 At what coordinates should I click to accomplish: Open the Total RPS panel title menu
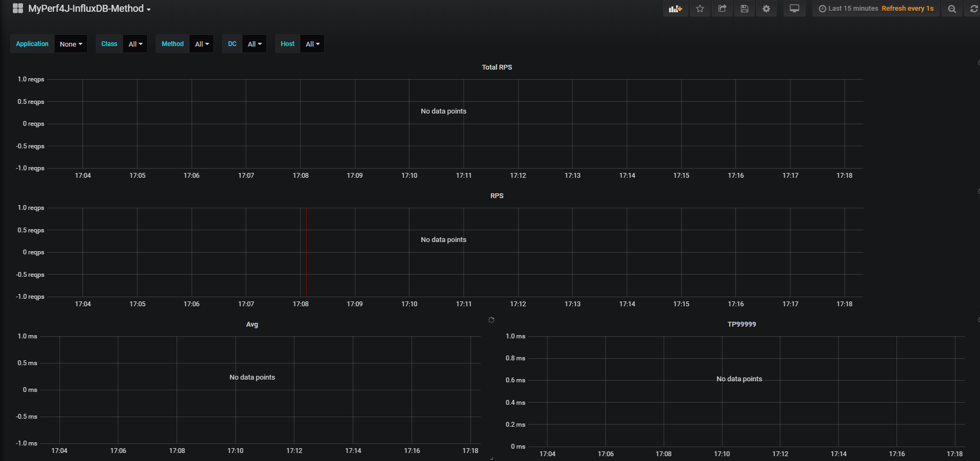point(497,67)
